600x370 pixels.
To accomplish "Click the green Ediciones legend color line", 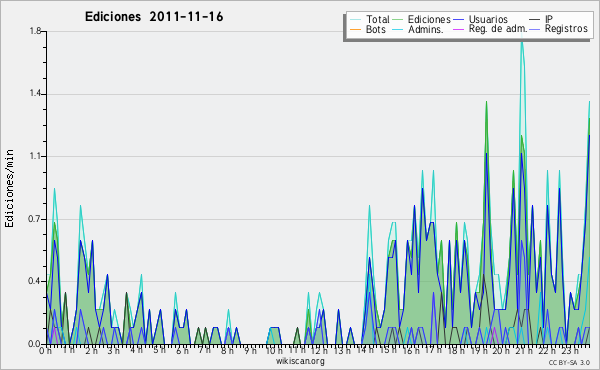I will click(x=398, y=20).
